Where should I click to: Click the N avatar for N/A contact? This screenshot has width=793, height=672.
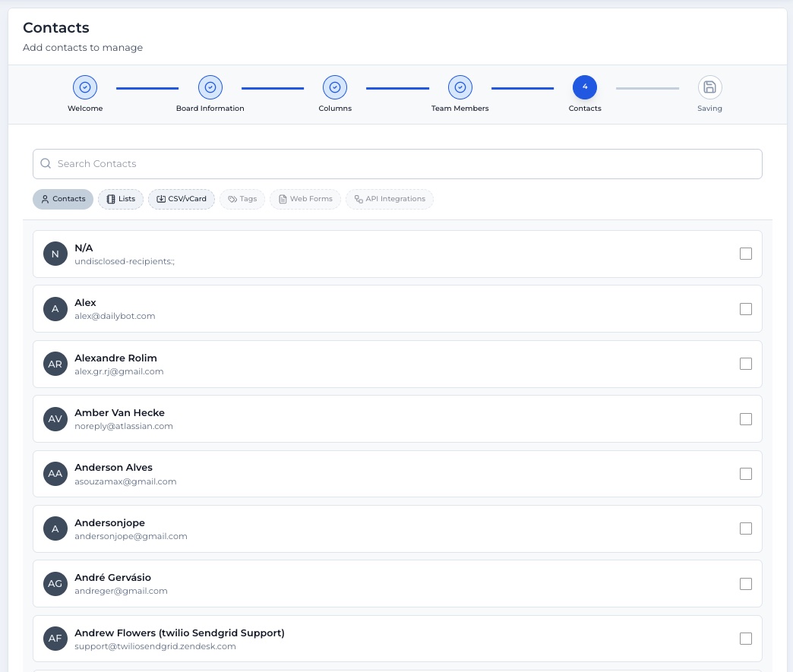(x=55, y=254)
